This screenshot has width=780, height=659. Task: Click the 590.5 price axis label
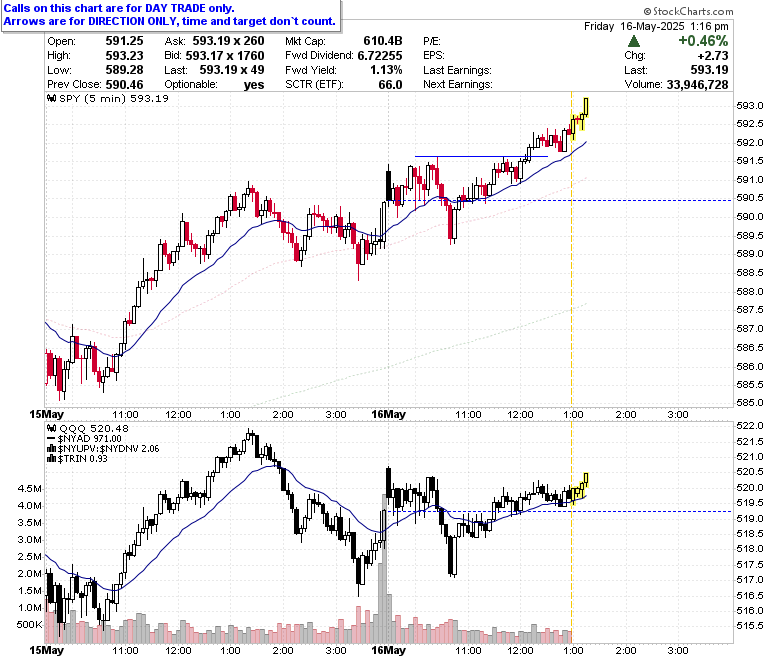pyautogui.click(x=750, y=198)
